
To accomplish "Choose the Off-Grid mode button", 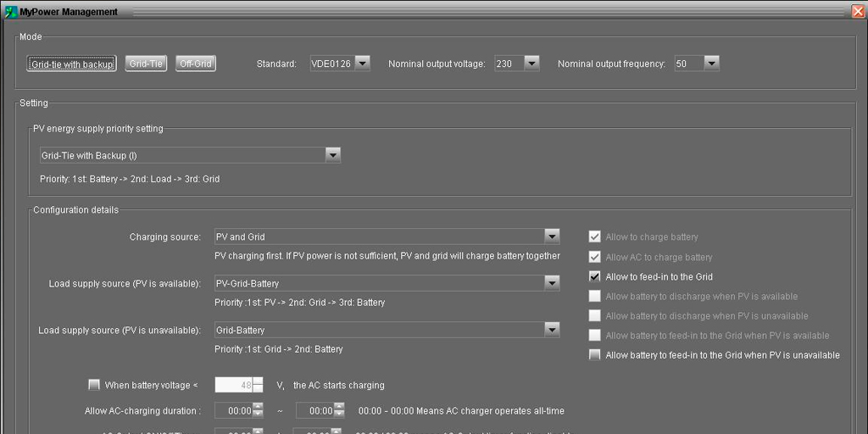I will (x=196, y=64).
